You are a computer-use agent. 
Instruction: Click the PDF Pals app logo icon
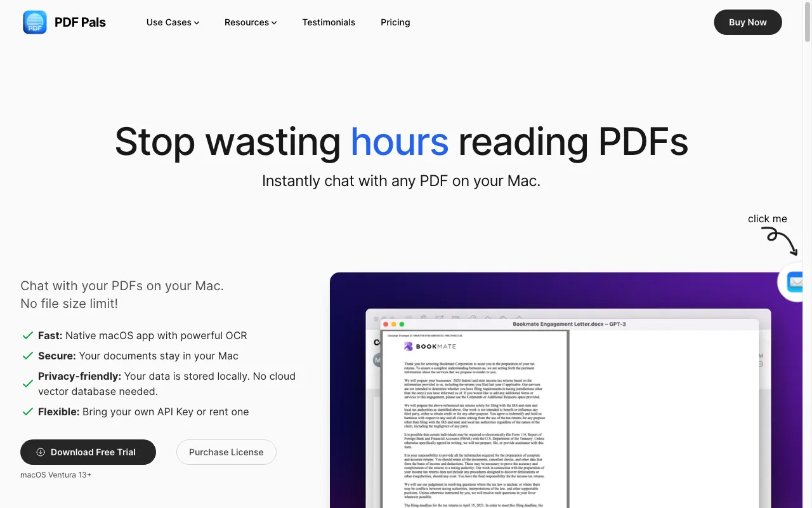coord(35,22)
